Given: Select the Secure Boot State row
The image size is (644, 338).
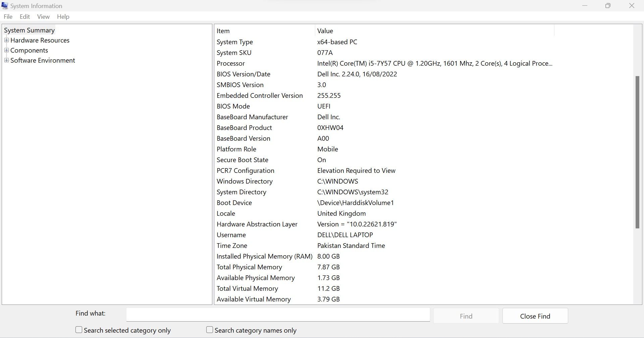Looking at the screenshot, I should click(242, 160).
